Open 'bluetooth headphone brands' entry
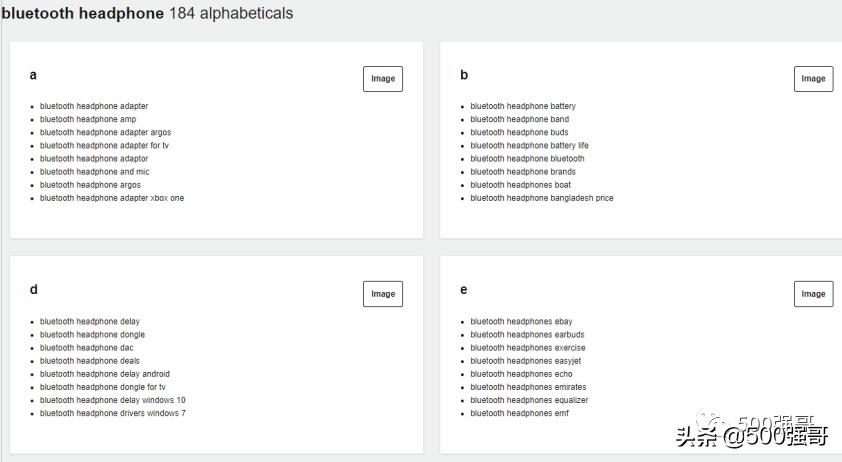Viewport: 842px width, 462px height. click(523, 172)
